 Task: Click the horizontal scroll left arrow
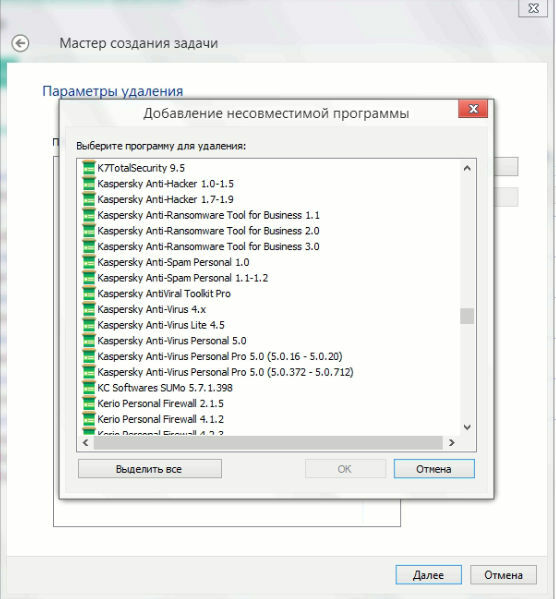pyautogui.click(x=86, y=442)
